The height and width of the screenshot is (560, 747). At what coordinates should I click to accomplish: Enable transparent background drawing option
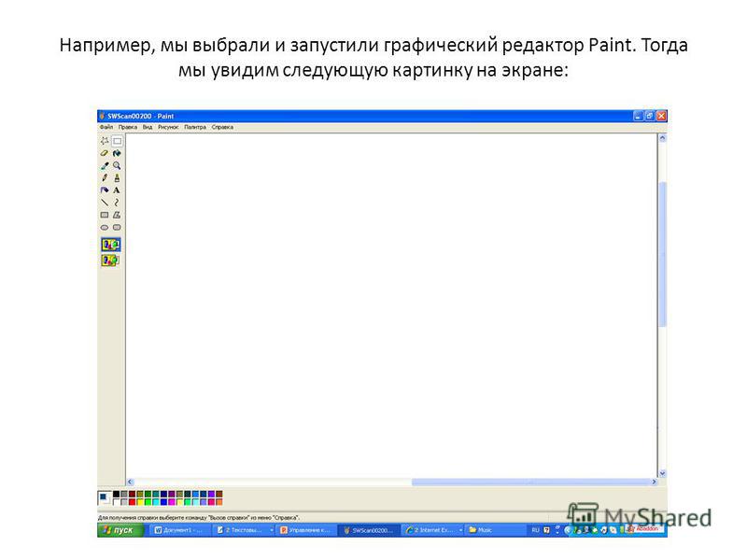[110, 260]
